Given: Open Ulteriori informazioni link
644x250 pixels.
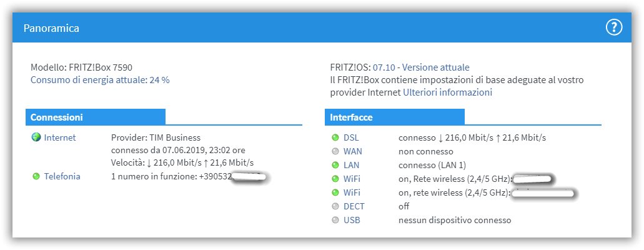Looking at the screenshot, I should tap(447, 92).
